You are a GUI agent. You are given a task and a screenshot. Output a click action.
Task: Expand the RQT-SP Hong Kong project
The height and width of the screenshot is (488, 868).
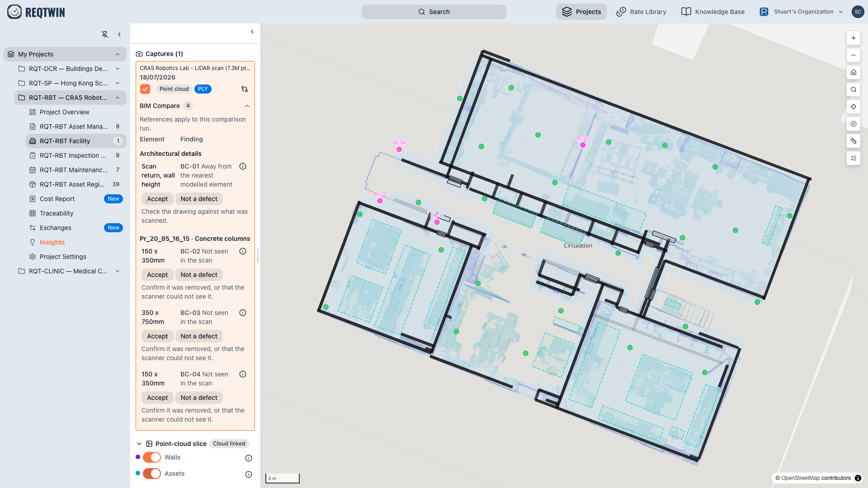[118, 83]
